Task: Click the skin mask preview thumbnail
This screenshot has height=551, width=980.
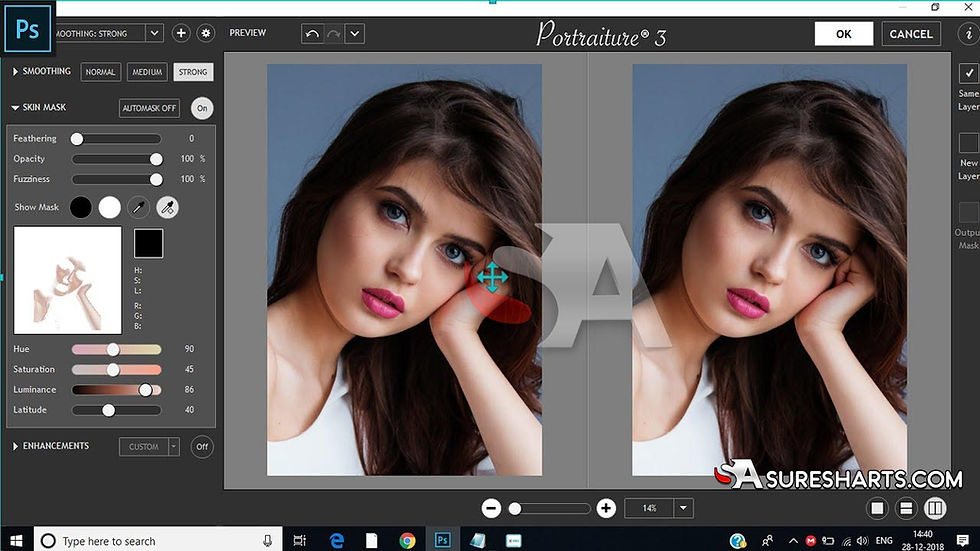Action: pos(68,280)
